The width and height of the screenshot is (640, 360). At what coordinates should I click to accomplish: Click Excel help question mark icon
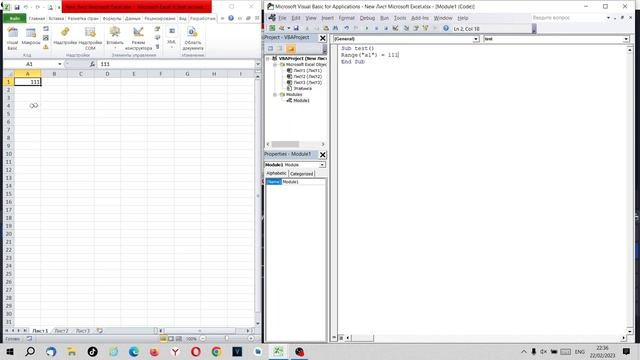tap(231, 18)
